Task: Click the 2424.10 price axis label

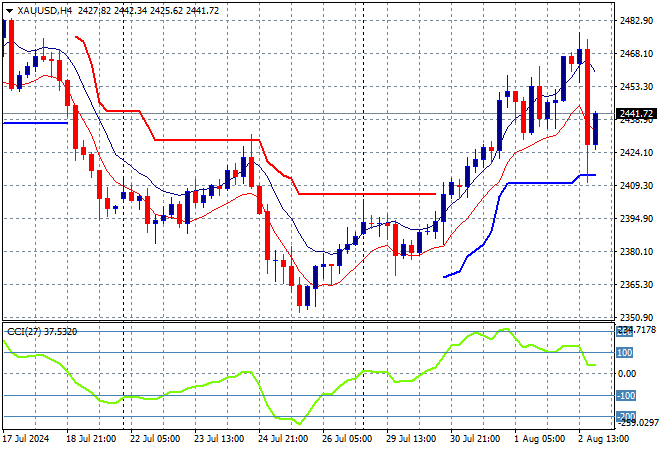Action: 636,152
